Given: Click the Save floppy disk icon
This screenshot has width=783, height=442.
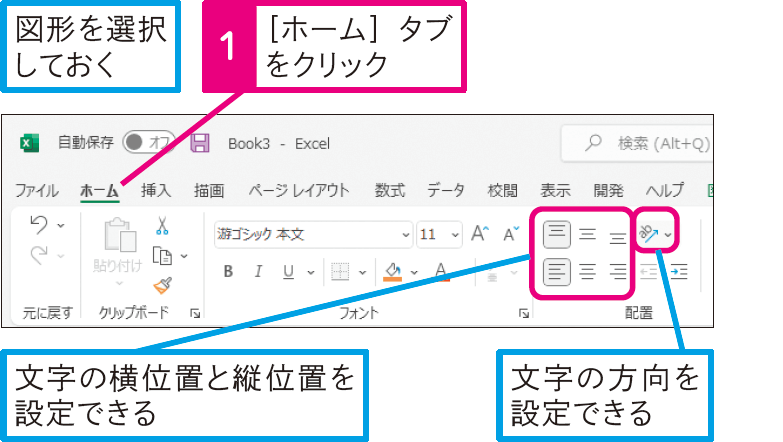Looking at the screenshot, I should (x=200, y=143).
